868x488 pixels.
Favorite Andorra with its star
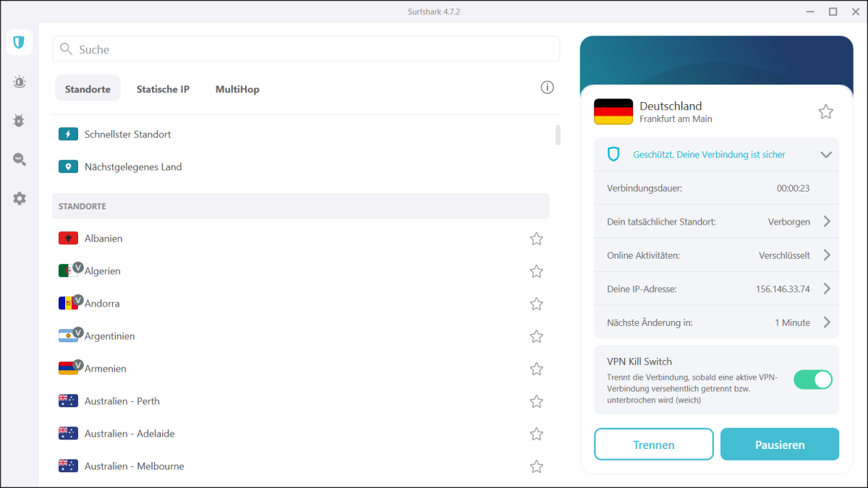click(536, 304)
